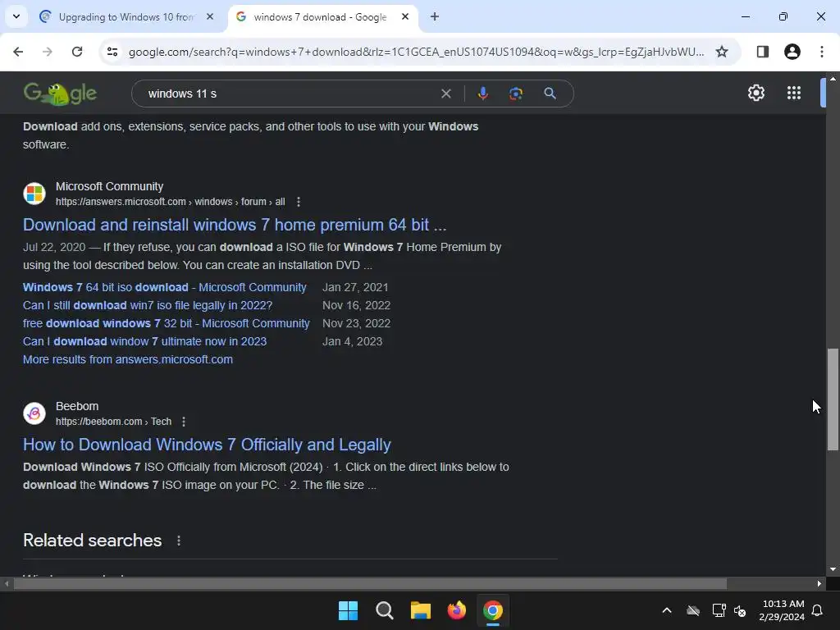This screenshot has height=630, width=840.
Task: Start voice search with microphone icon
Action: (482, 94)
